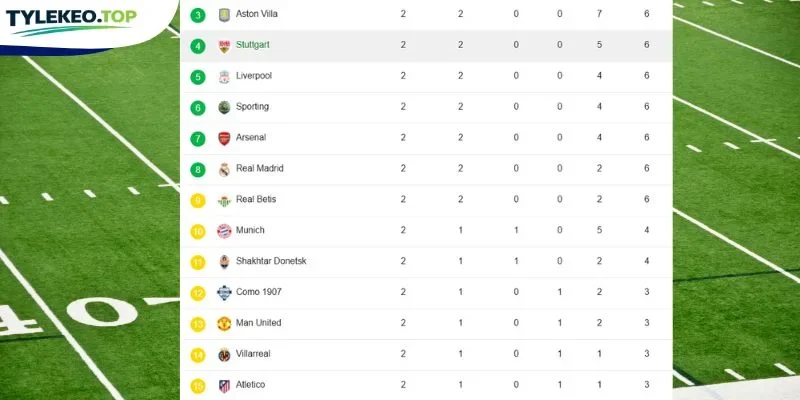
Task: Click the yellow rank 10 badge
Action: pyautogui.click(x=198, y=232)
